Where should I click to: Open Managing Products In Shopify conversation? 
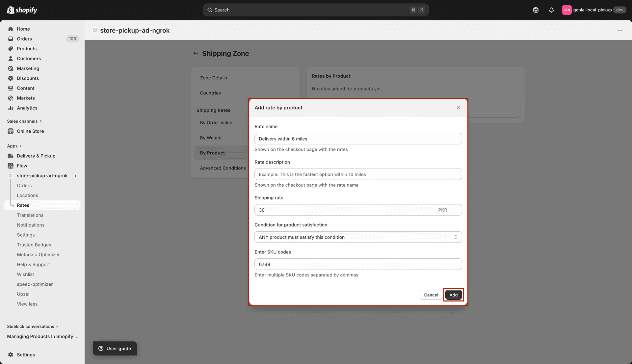point(43,336)
